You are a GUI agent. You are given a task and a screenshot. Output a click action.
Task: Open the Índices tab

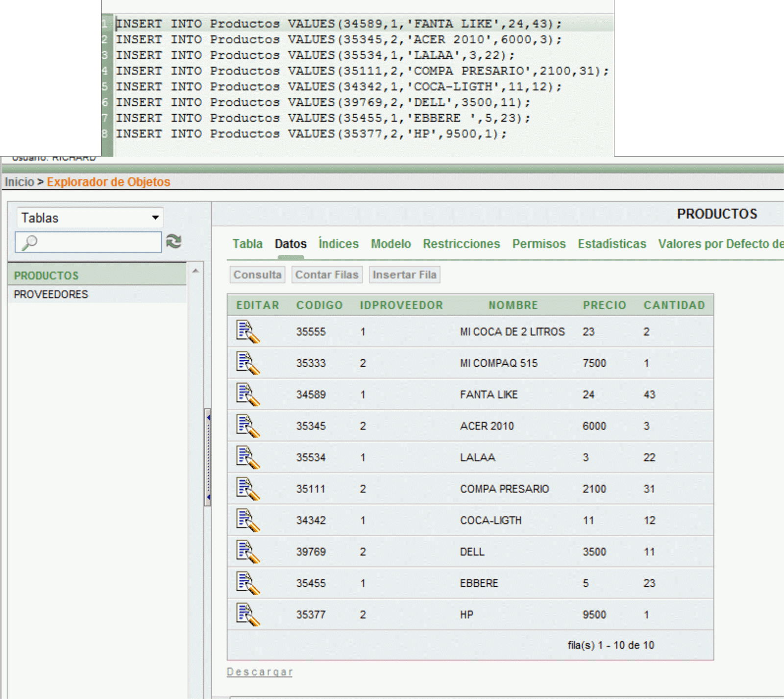[338, 244]
